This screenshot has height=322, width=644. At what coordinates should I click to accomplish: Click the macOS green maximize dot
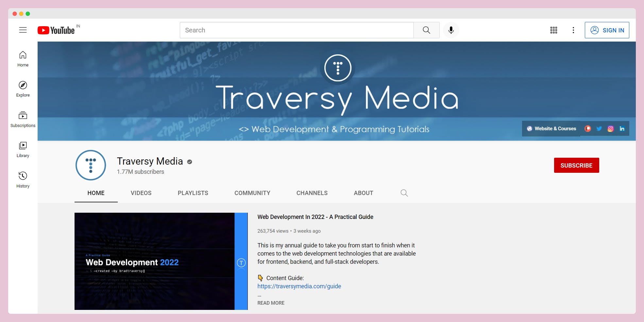28,14
